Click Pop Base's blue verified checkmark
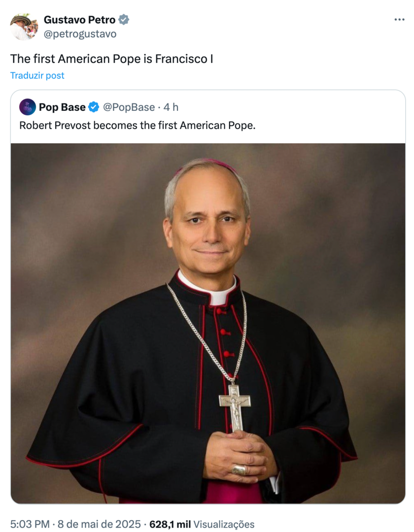Screen dimensions: 414x532 pos(94,107)
